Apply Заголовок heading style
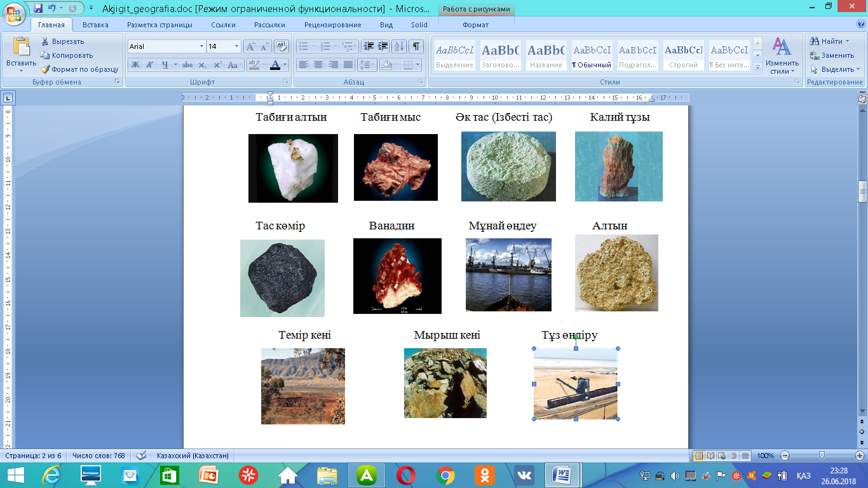 (500, 55)
